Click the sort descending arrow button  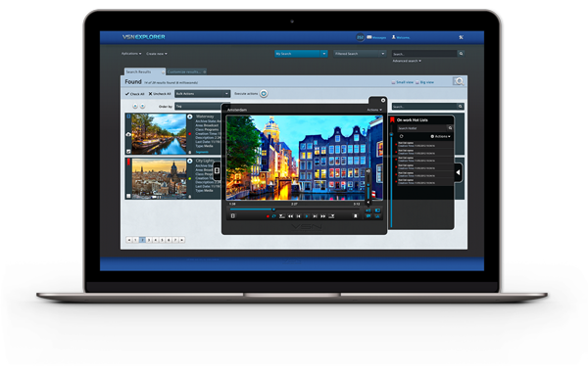(x=142, y=107)
